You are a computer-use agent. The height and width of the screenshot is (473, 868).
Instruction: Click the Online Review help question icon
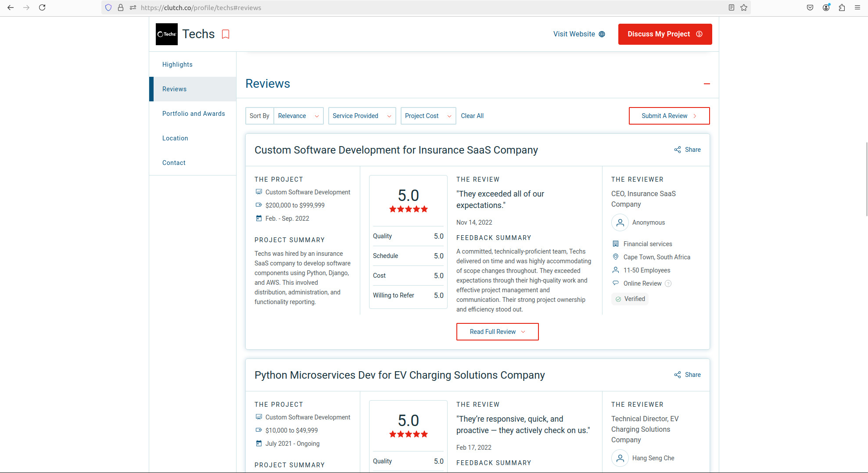click(668, 283)
